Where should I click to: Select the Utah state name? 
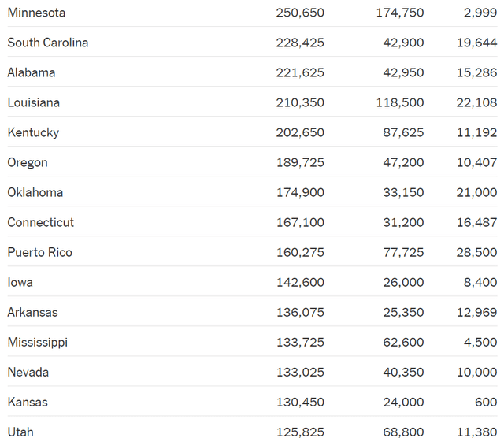[20, 432]
